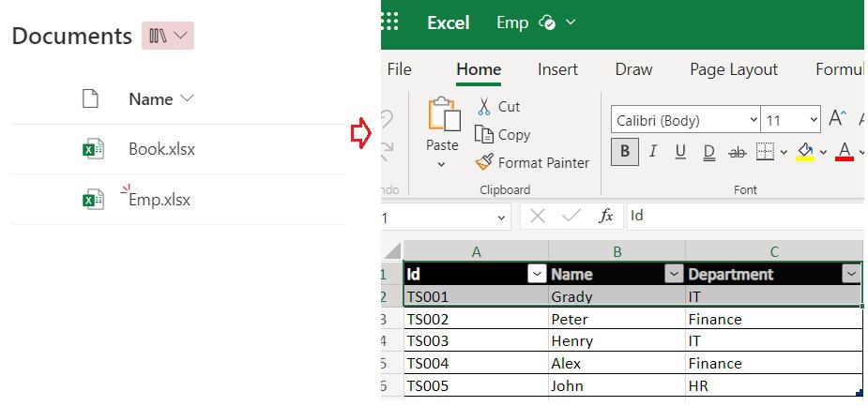
Task: Open the Emp file name dropdown
Action: pos(571,23)
